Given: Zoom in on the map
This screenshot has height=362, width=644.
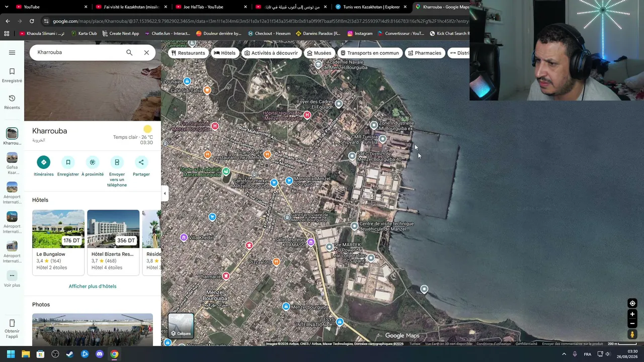Looking at the screenshot, I should pyautogui.click(x=632, y=314).
